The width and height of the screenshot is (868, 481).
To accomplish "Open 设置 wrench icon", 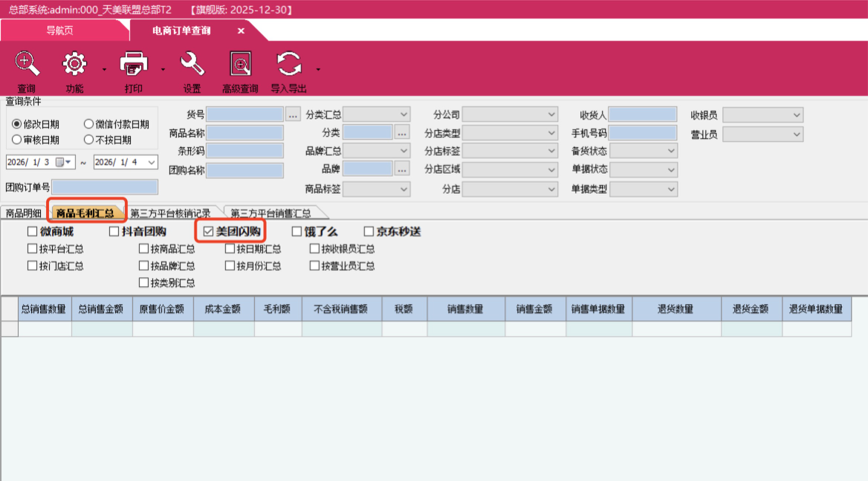I will 192,65.
